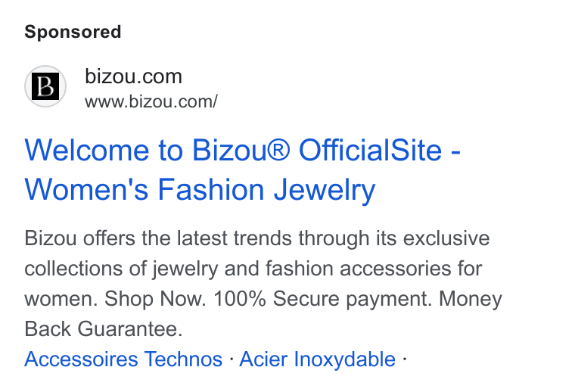The image size is (575, 392).
Task: Click 'OfficialSite' in the blue headline
Action: coord(371,150)
